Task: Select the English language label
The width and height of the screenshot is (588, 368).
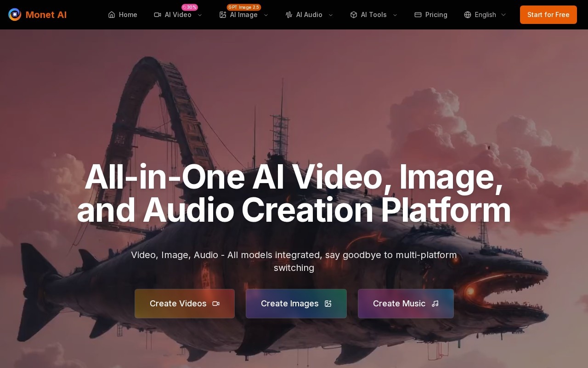Action: [x=486, y=15]
